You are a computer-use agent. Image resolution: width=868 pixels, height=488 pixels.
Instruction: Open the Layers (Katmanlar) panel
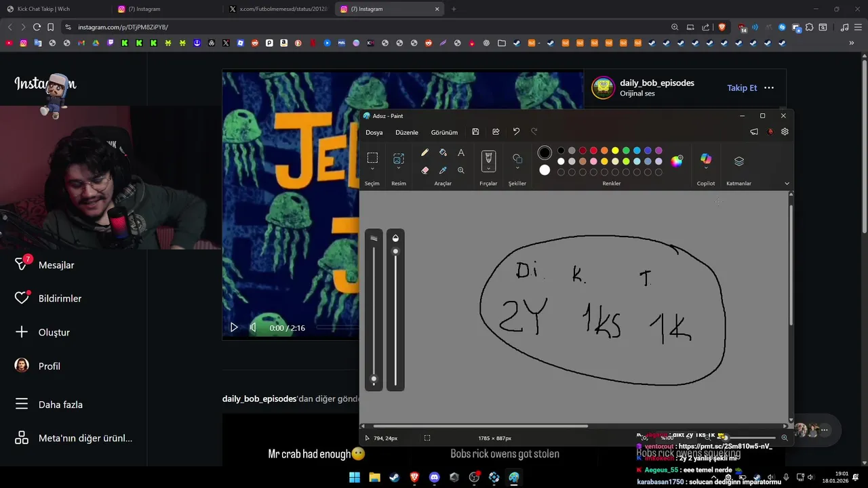click(x=739, y=161)
